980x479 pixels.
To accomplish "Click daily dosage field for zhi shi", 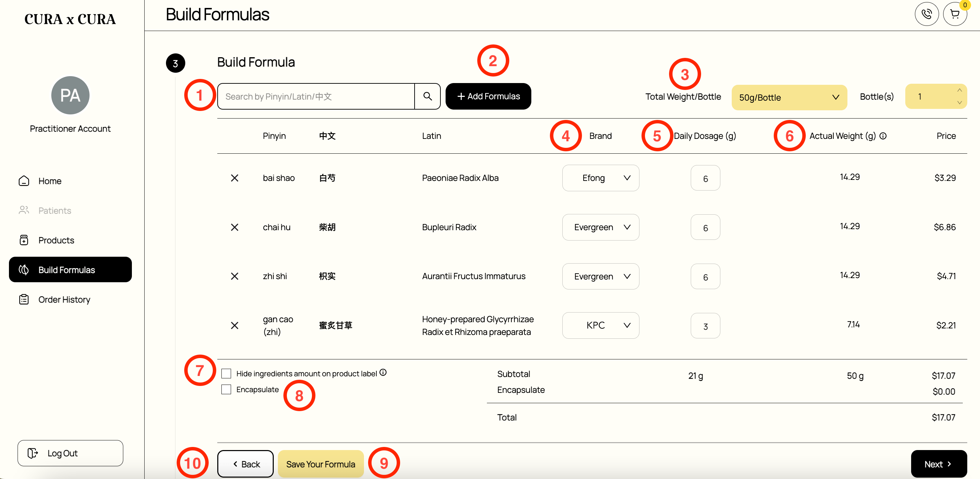I will [705, 276].
